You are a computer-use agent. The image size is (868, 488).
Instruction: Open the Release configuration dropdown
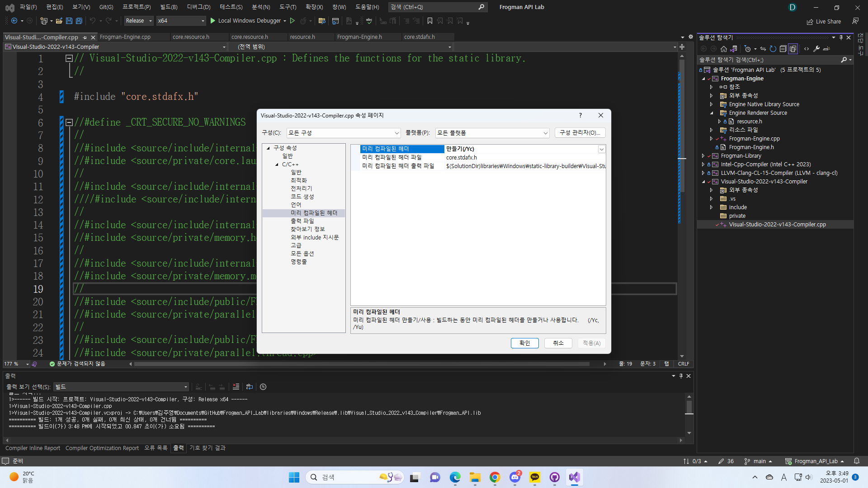coord(139,21)
